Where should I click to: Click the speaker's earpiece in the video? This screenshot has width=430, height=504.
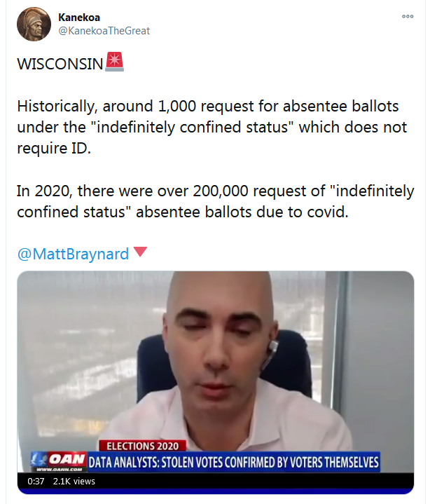[272, 351]
